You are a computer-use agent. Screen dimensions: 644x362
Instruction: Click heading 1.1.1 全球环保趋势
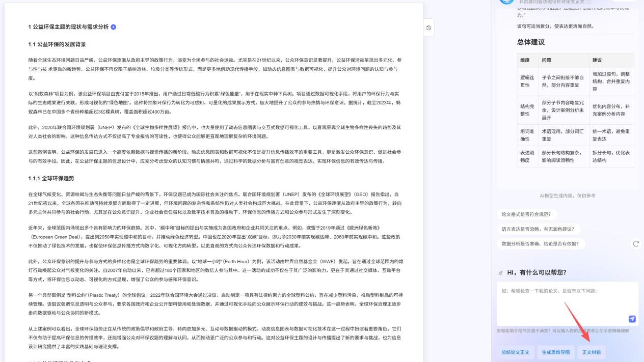pyautogui.click(x=51, y=178)
